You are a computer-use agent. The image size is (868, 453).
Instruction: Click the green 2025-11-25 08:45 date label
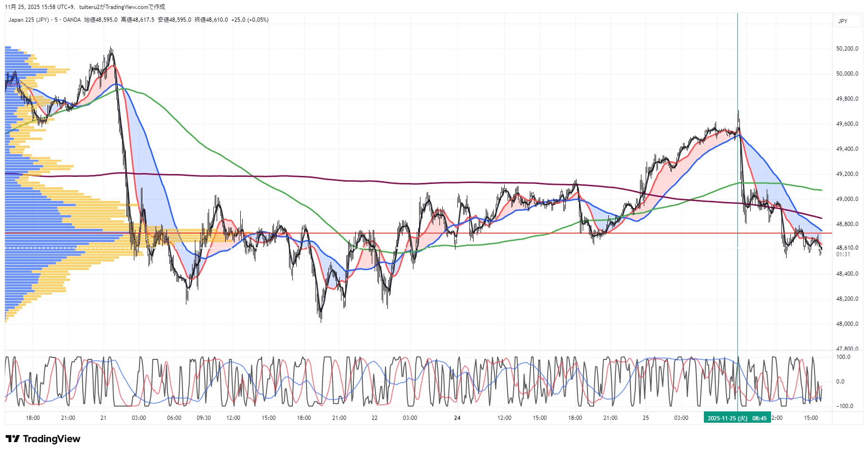[736, 418]
